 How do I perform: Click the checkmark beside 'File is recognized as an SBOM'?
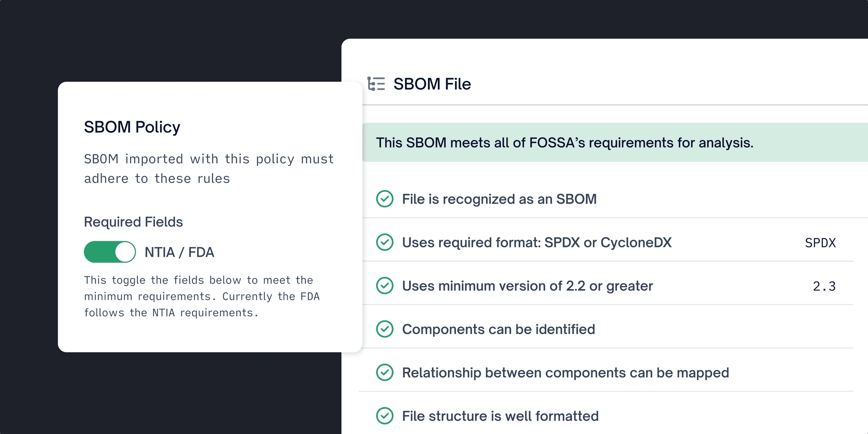point(384,199)
